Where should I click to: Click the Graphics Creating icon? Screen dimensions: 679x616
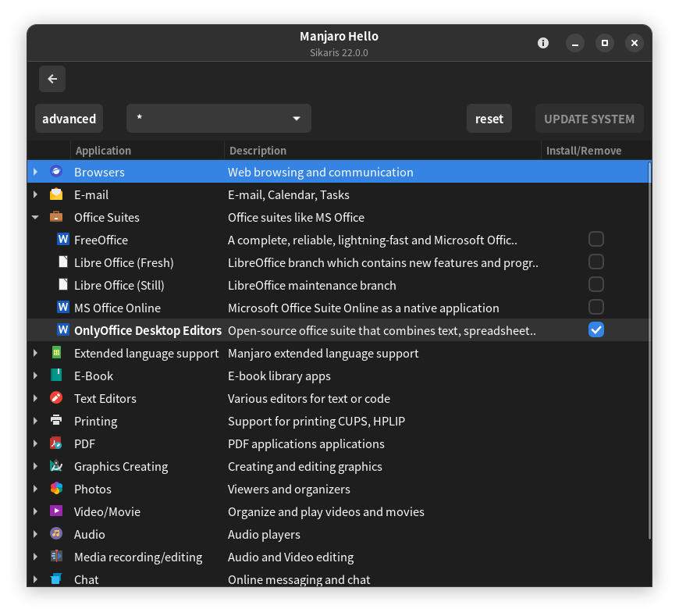56,465
